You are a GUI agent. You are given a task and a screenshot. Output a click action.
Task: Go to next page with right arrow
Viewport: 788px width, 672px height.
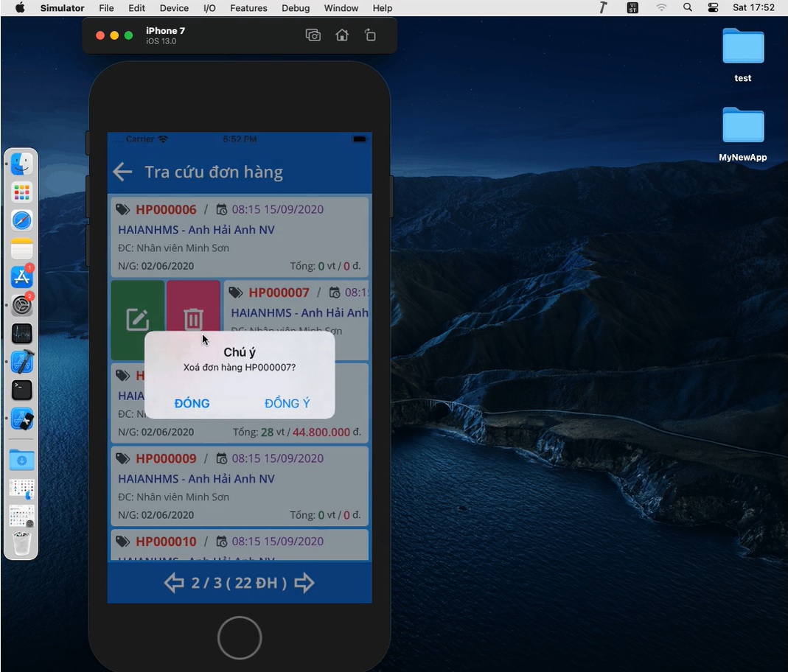pos(304,584)
